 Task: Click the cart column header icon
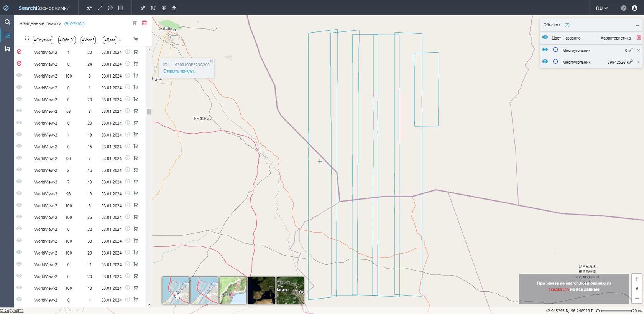tap(135, 40)
